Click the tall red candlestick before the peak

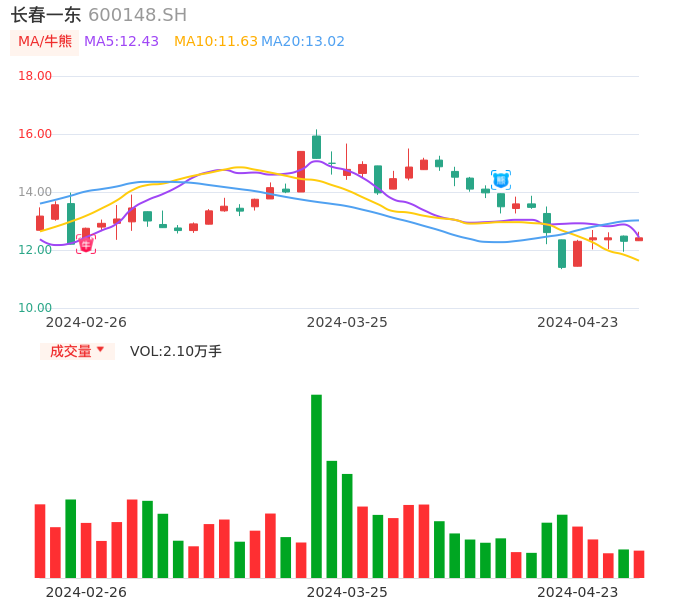(301, 172)
